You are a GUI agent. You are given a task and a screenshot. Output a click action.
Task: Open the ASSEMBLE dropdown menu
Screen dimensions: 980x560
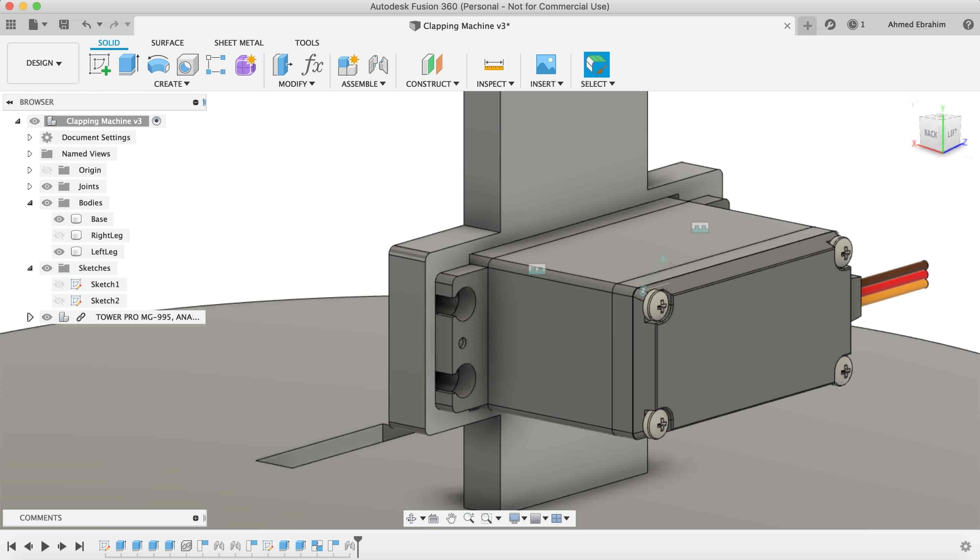pos(363,84)
